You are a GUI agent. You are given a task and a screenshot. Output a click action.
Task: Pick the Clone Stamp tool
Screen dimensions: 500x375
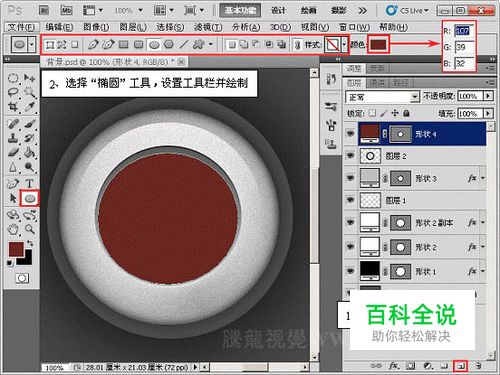pyautogui.click(x=13, y=138)
